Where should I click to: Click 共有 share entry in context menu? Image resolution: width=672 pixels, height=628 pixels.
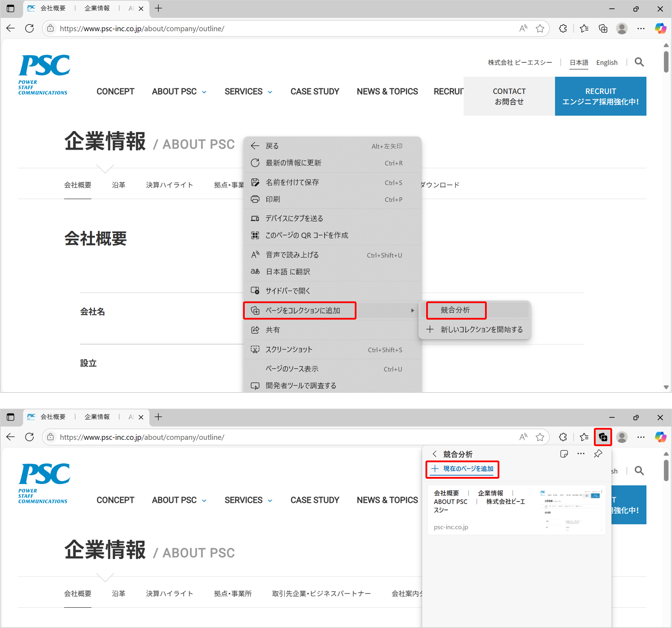point(272,330)
